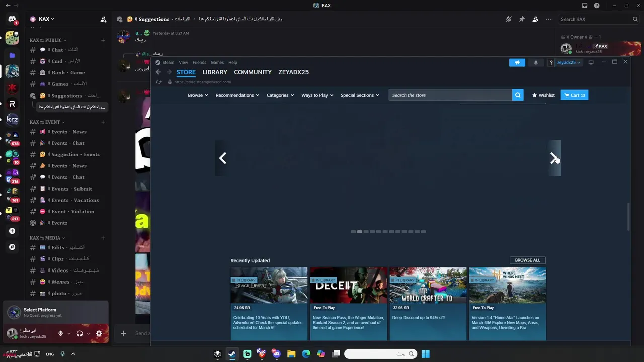Collapse the KAX PUBLIC category
The image size is (644, 362).
[48, 40]
